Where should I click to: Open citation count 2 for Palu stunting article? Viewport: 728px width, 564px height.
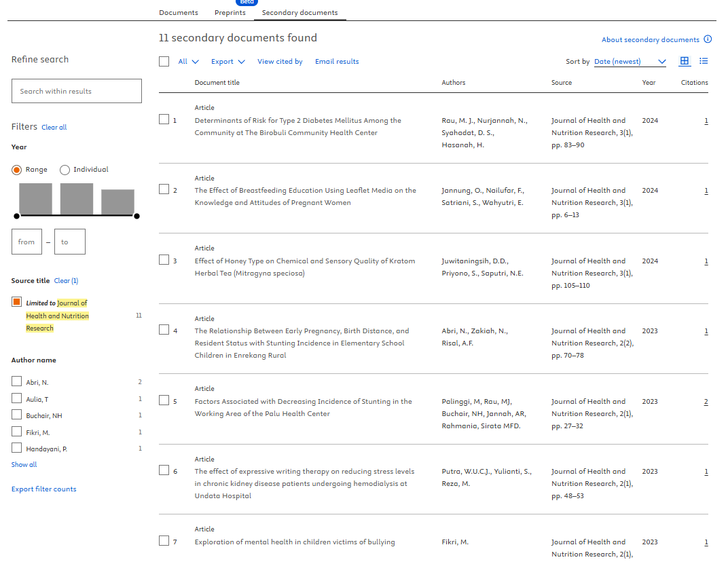[x=706, y=402]
